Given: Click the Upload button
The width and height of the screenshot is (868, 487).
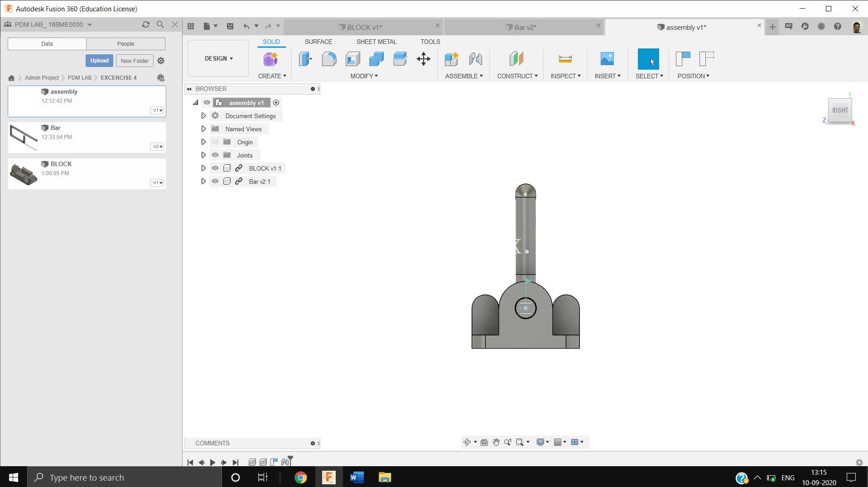Looking at the screenshot, I should tap(99, 61).
